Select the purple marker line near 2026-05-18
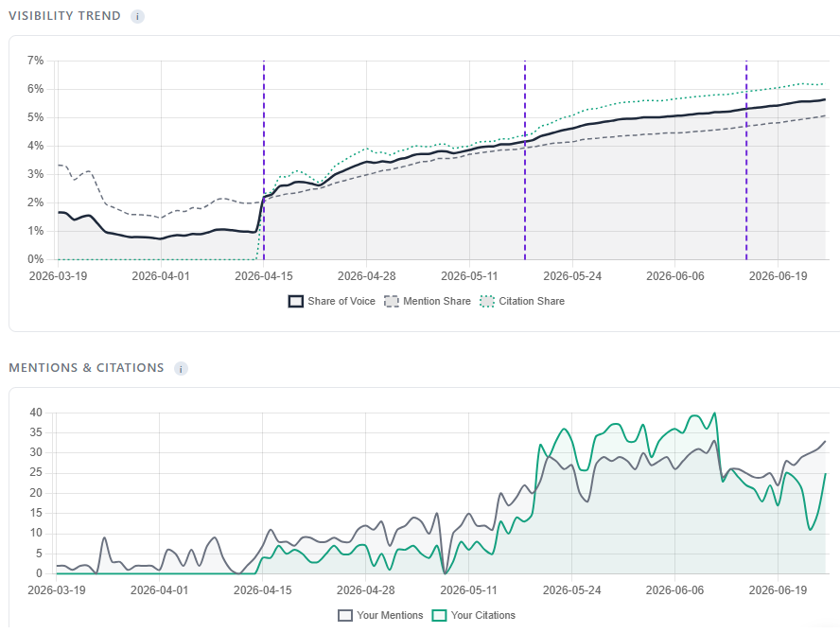Image resolution: width=840 pixels, height=633 pixels. coord(525,160)
